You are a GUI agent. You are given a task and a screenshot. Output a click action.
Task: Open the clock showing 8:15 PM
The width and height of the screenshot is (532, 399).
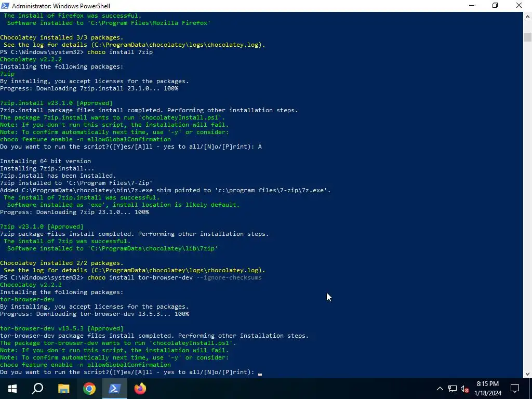[x=487, y=389]
